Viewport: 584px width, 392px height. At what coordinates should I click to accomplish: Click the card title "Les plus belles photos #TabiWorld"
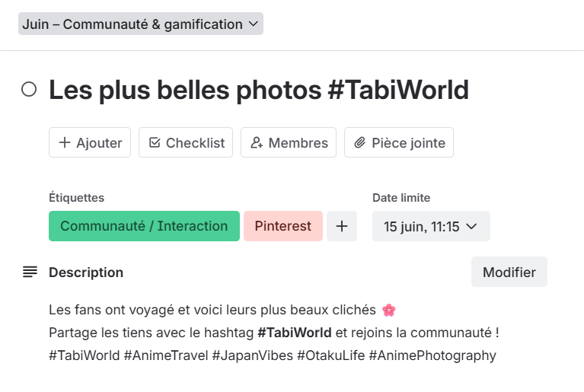259,91
